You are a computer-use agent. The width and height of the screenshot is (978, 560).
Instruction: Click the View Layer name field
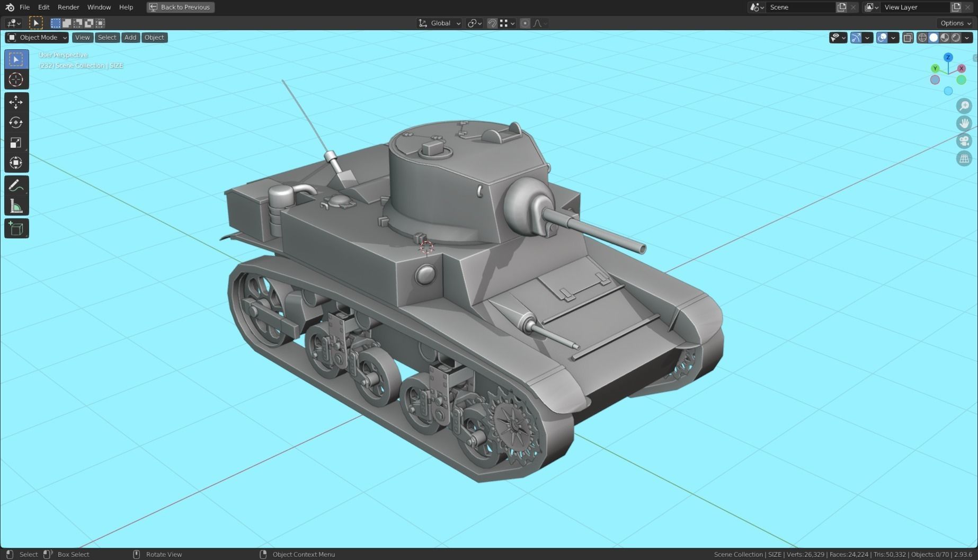coord(915,7)
